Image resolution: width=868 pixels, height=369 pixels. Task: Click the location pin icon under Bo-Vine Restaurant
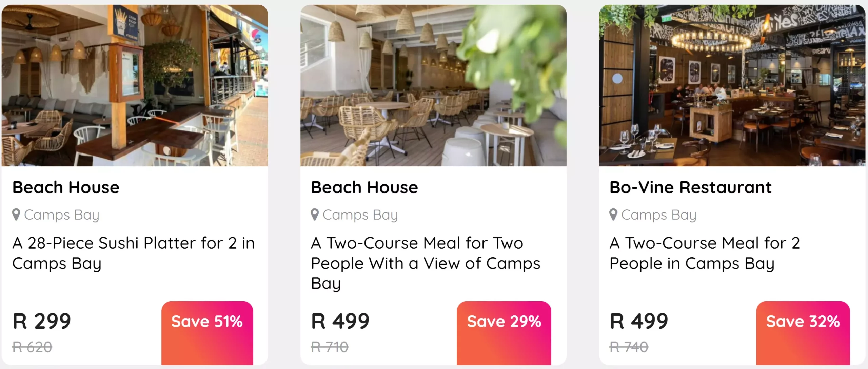click(x=613, y=214)
